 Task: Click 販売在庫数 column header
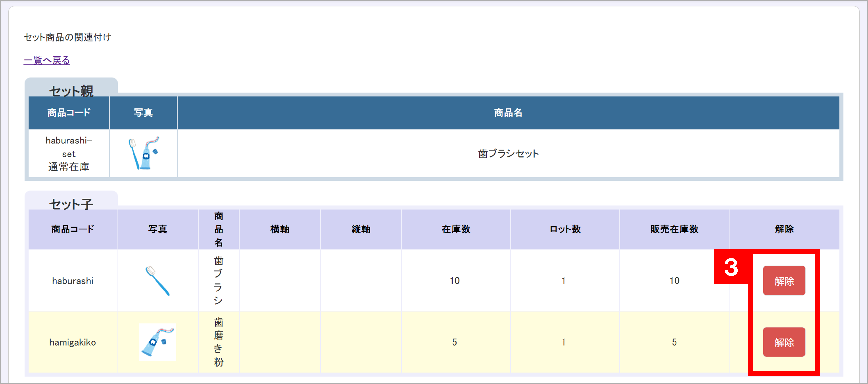tap(674, 229)
